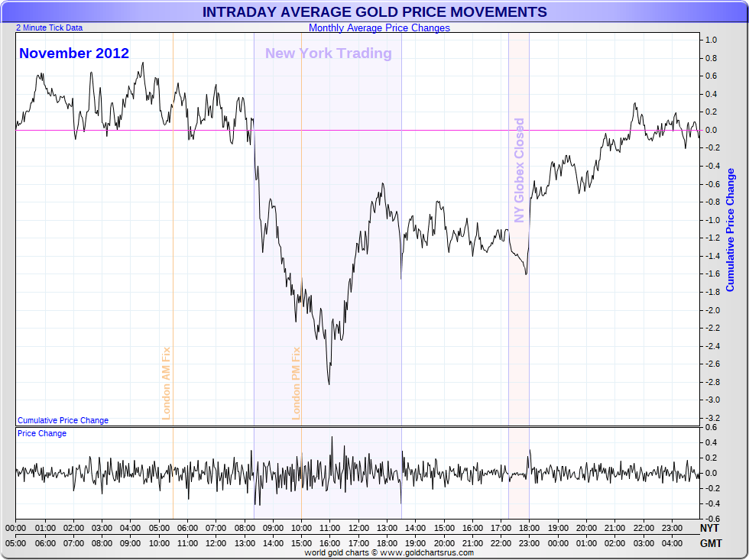Click the 18:00 tick on NYT axis
This screenshot has height=560, width=749.
529,528
